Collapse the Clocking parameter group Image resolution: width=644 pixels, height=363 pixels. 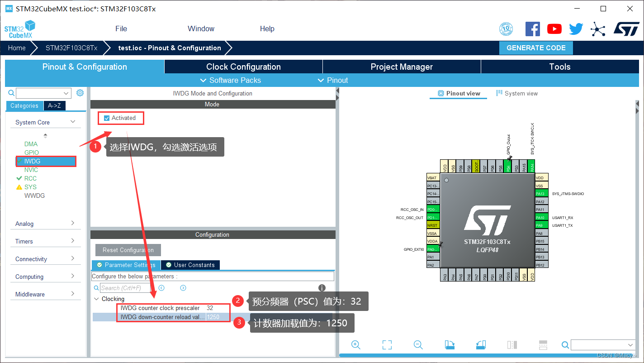coord(96,299)
